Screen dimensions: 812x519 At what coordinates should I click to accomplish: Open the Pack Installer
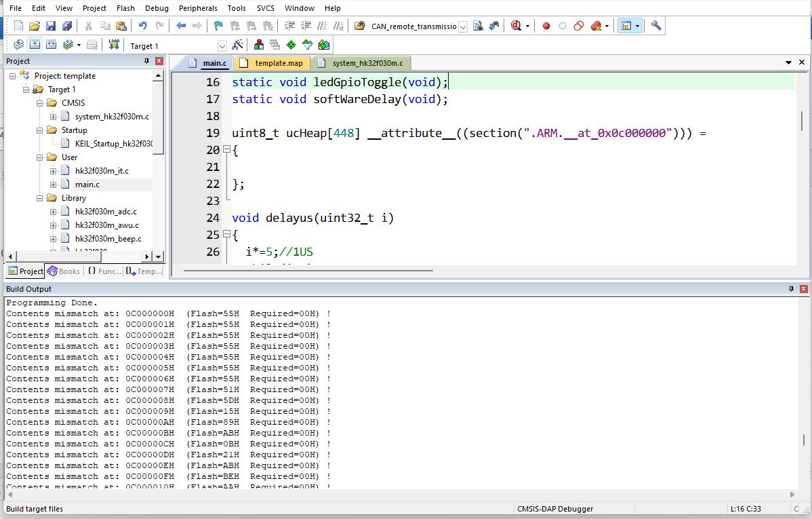pyautogui.click(x=324, y=45)
